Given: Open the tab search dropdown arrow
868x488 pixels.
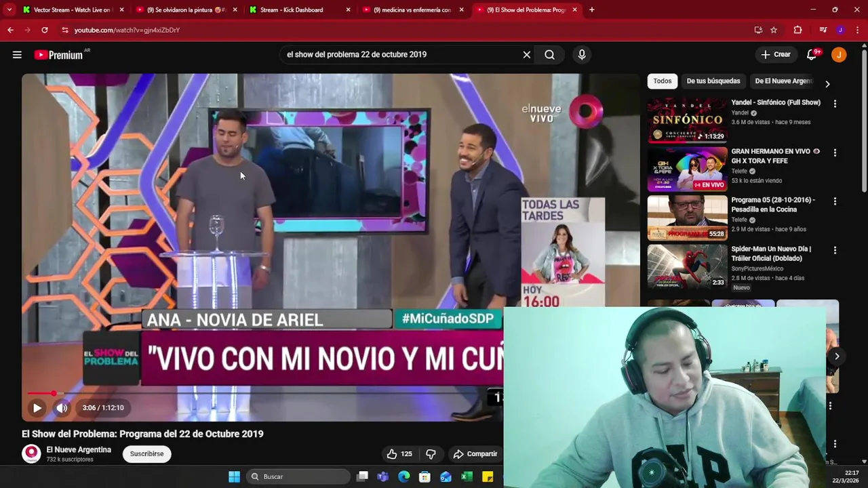Looking at the screenshot, I should point(9,10).
